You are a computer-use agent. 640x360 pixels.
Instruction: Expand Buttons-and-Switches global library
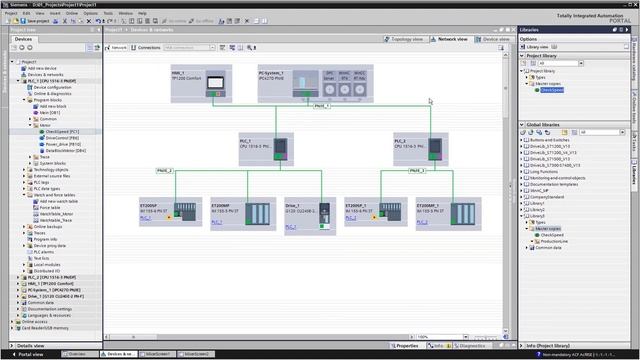(x=522, y=140)
